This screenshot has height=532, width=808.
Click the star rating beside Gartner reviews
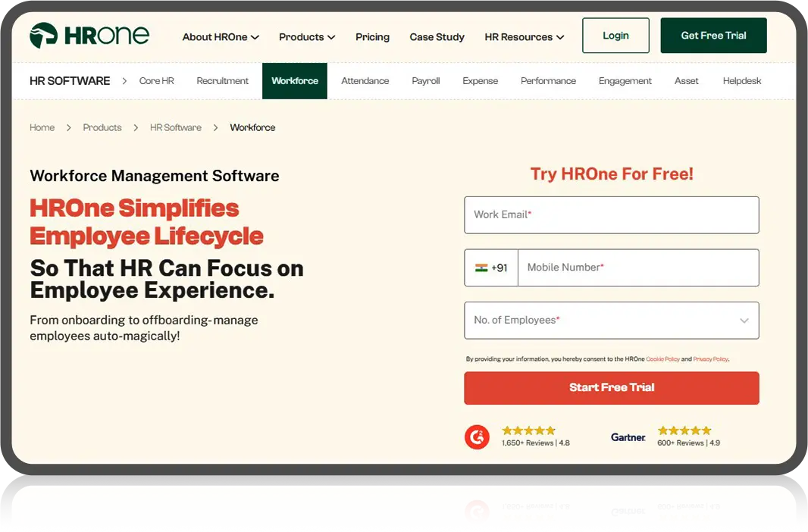[684, 430]
